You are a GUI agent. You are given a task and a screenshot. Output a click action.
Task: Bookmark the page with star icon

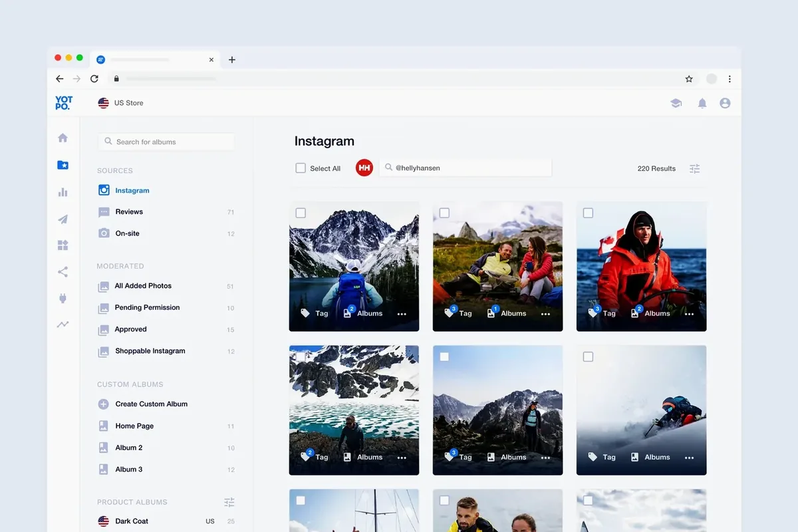pos(689,78)
